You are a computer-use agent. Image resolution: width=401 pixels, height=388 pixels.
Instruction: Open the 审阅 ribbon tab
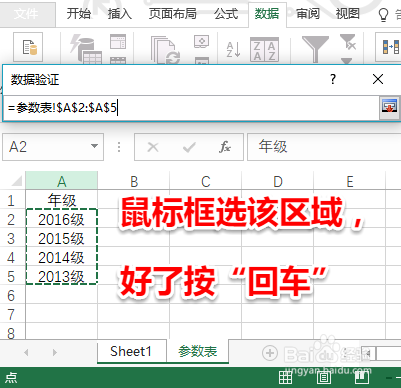point(308,14)
